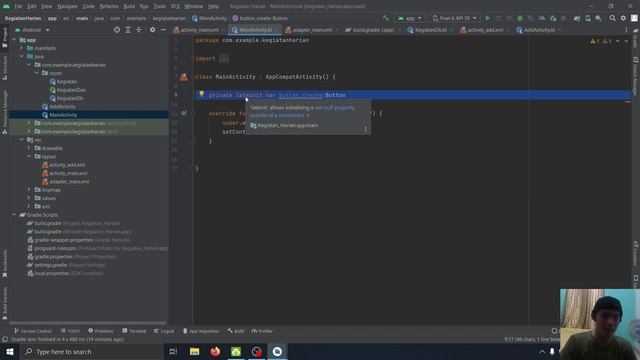Image resolution: width=640 pixels, height=360 pixels.
Task: Open the Version Control tool window
Action: coord(33,331)
